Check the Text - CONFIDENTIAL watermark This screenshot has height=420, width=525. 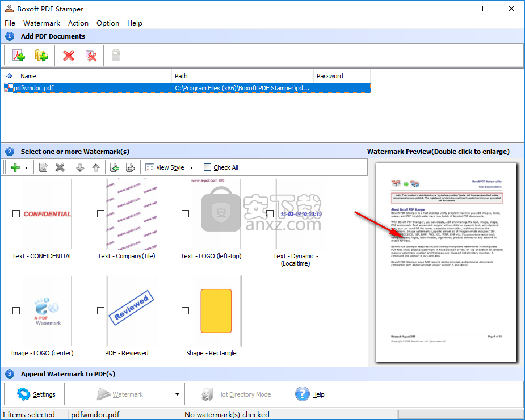(x=16, y=213)
